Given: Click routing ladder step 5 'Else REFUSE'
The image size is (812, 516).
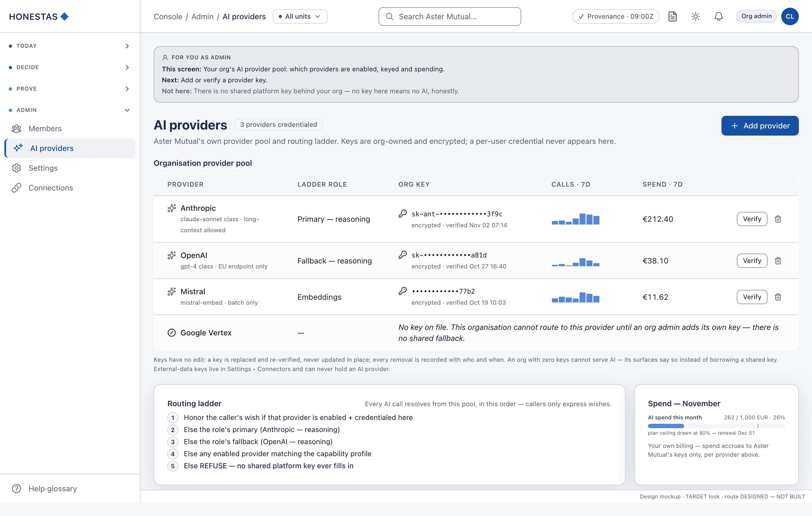Looking at the screenshot, I should (268, 466).
